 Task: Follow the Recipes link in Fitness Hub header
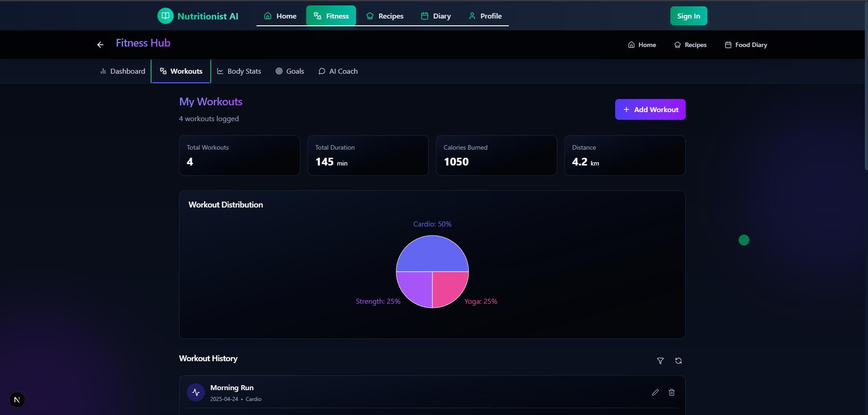pos(690,45)
